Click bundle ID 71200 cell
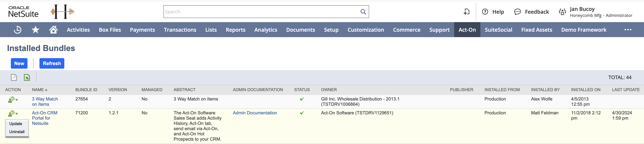 point(82,113)
